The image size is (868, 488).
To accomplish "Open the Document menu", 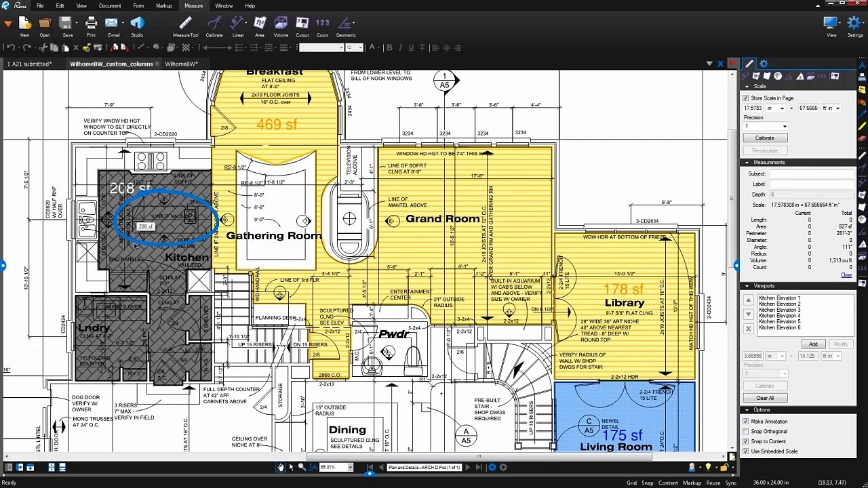I will 110,6.
